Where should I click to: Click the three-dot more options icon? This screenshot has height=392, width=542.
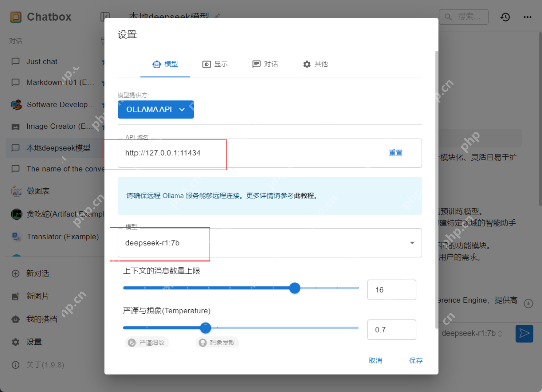(x=527, y=17)
